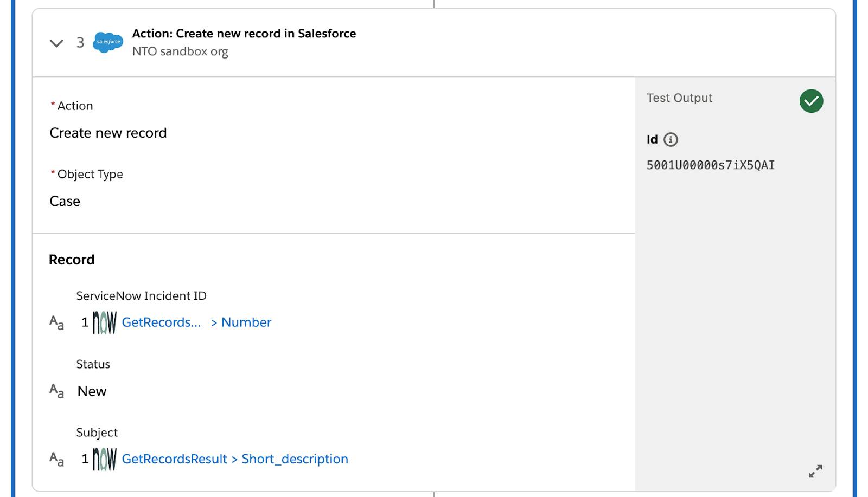868x497 pixels.
Task: Click the green success checkmark icon
Action: tap(811, 101)
